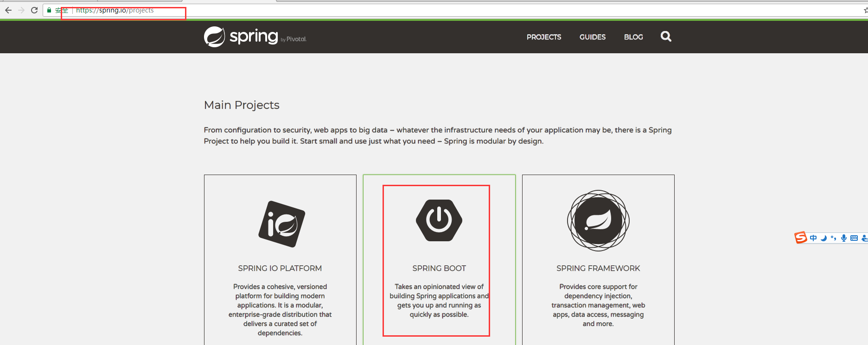The width and height of the screenshot is (868, 345).
Task: Click the Spring logo in the header
Action: coord(241,37)
